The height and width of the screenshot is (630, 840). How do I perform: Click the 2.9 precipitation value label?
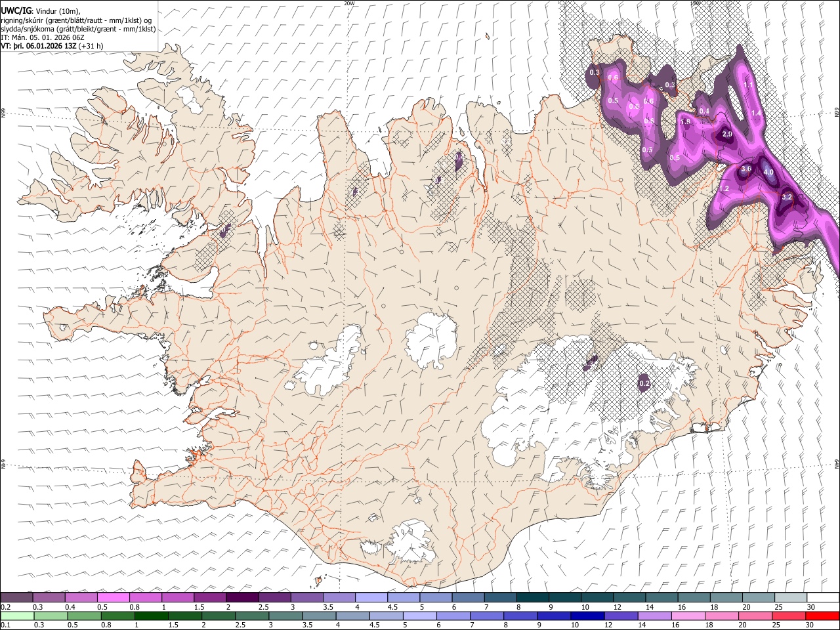point(726,134)
